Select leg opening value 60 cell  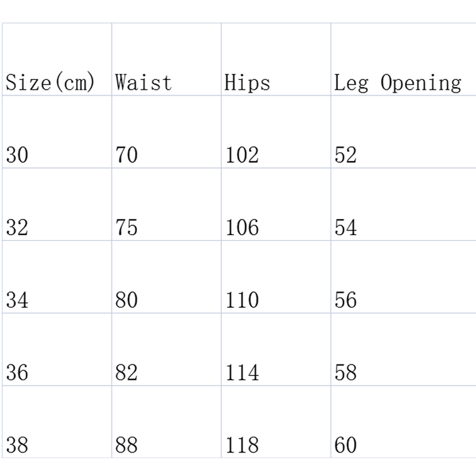(x=345, y=445)
